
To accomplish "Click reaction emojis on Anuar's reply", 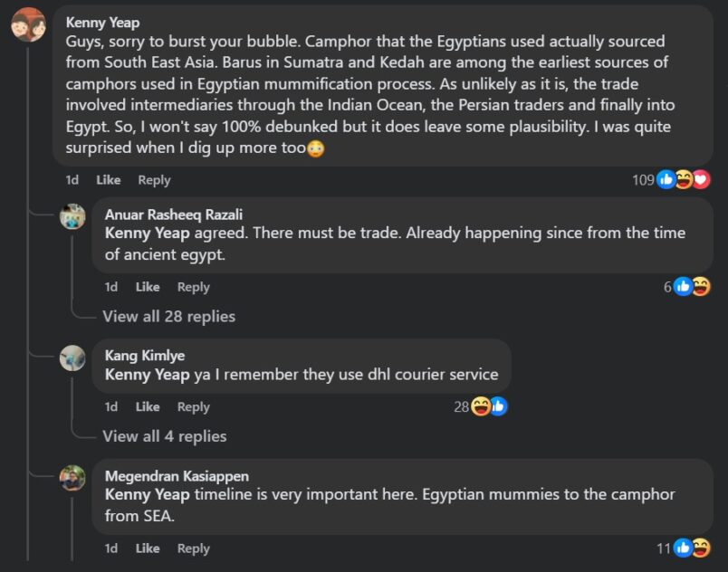I will click(x=692, y=287).
